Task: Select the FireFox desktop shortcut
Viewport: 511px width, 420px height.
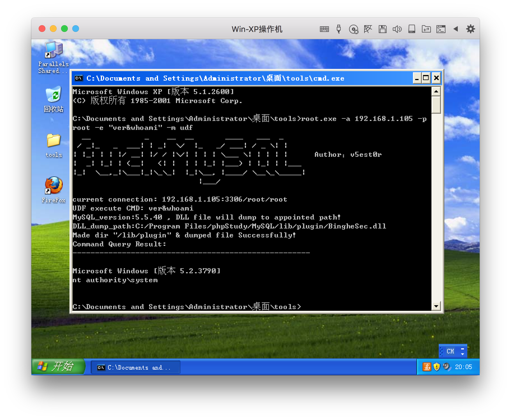Action: coord(54,190)
